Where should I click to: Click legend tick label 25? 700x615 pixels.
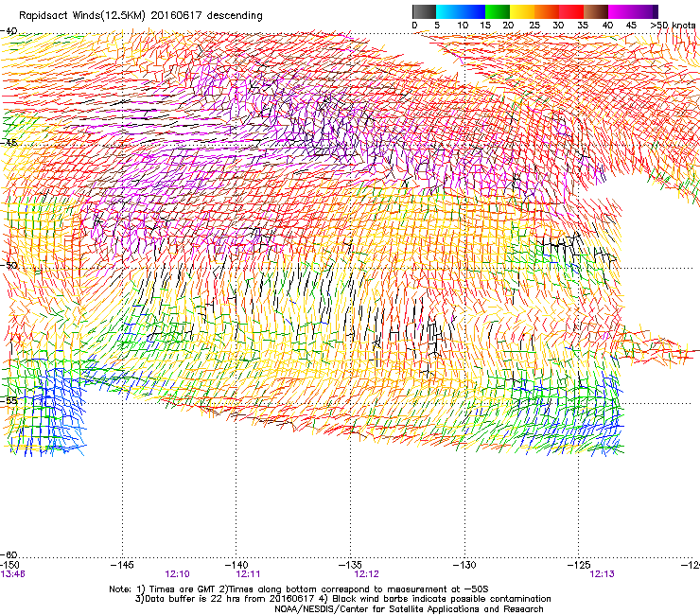pos(534,26)
